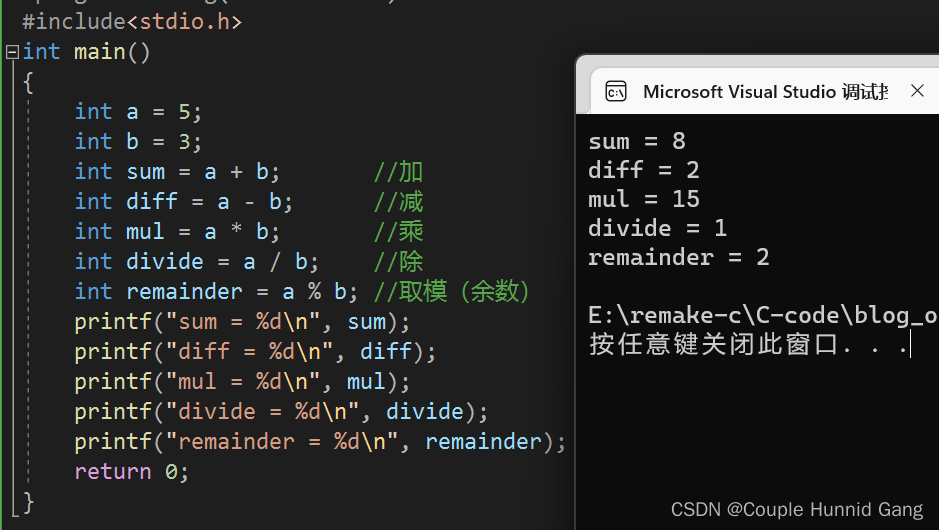
Task: Click the printf line printing sum
Action: click(243, 322)
